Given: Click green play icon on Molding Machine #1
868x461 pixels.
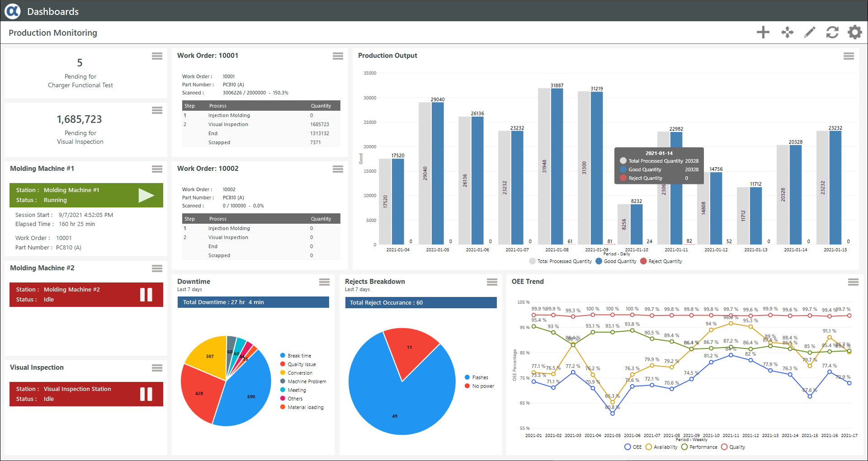Looking at the screenshot, I should pos(146,195).
